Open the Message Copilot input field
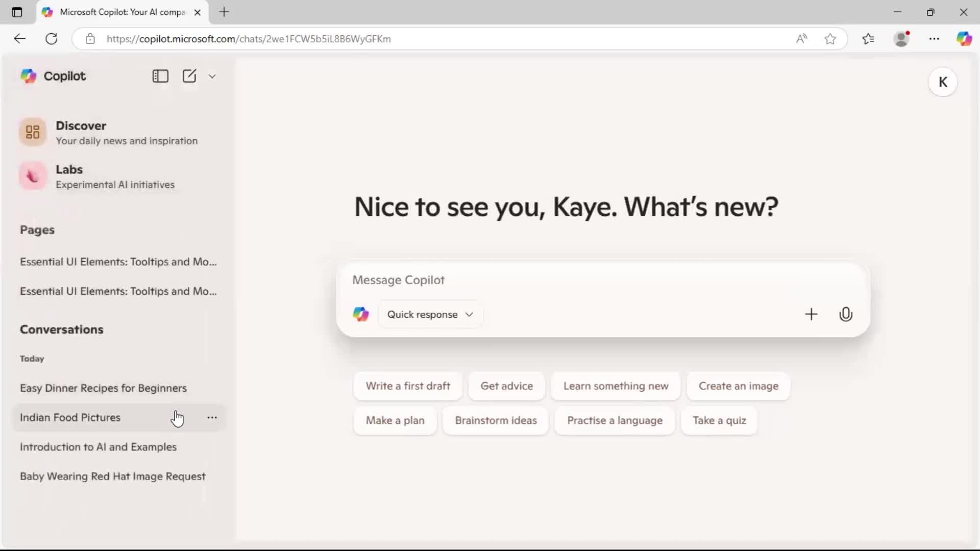The image size is (980, 551). coord(561,280)
